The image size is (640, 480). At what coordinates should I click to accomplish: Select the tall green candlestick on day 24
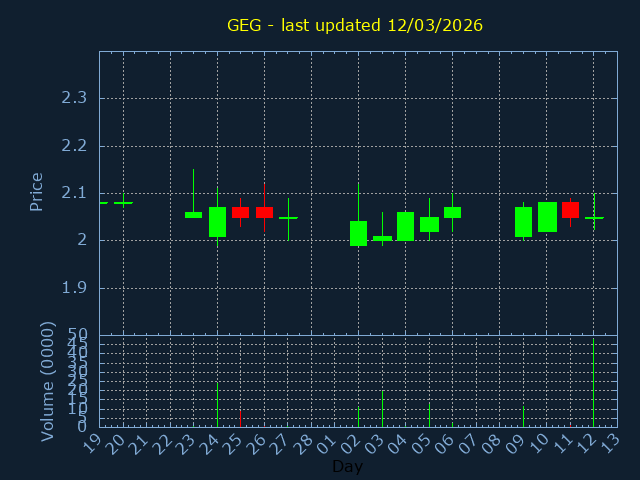pos(217,222)
